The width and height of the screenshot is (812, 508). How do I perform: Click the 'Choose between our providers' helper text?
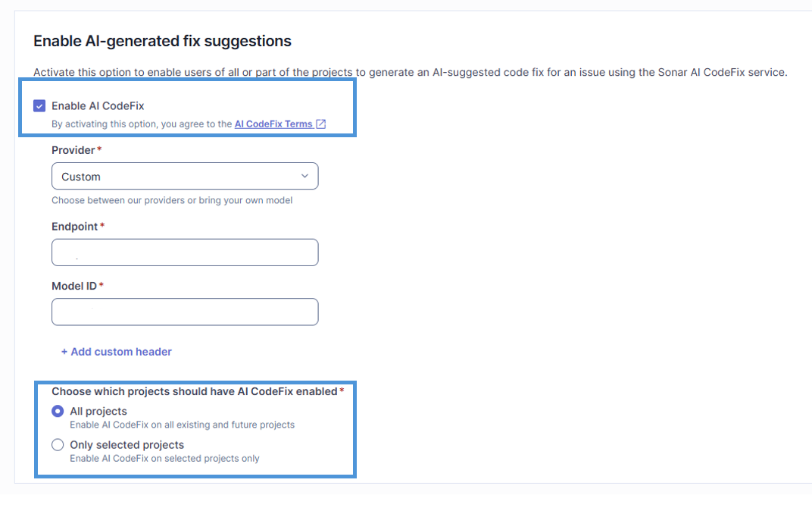point(172,200)
